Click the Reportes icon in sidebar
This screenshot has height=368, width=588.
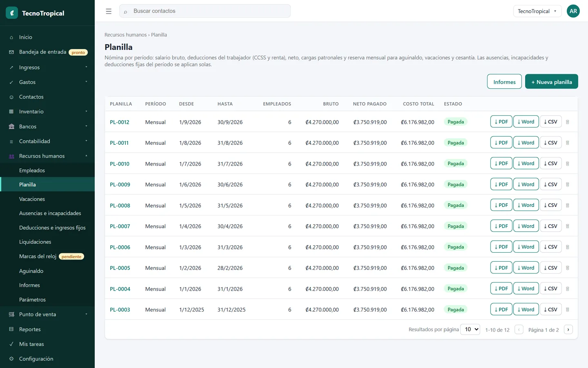tap(11, 329)
